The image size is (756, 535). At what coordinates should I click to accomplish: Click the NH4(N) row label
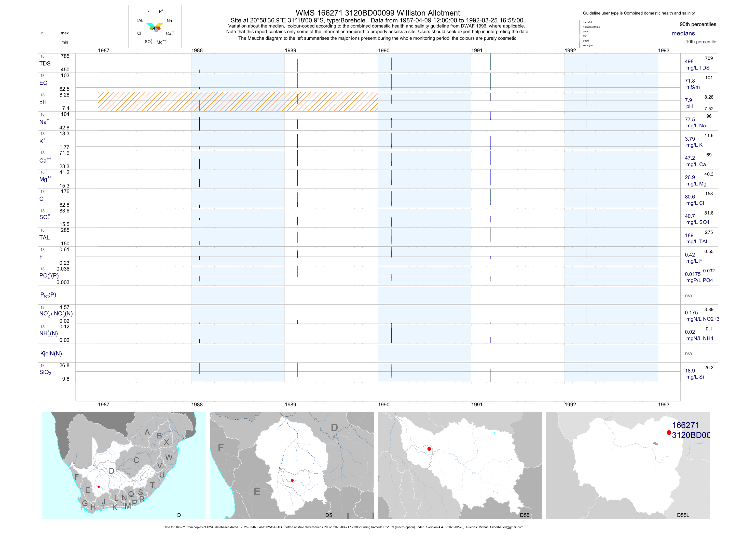(48, 333)
